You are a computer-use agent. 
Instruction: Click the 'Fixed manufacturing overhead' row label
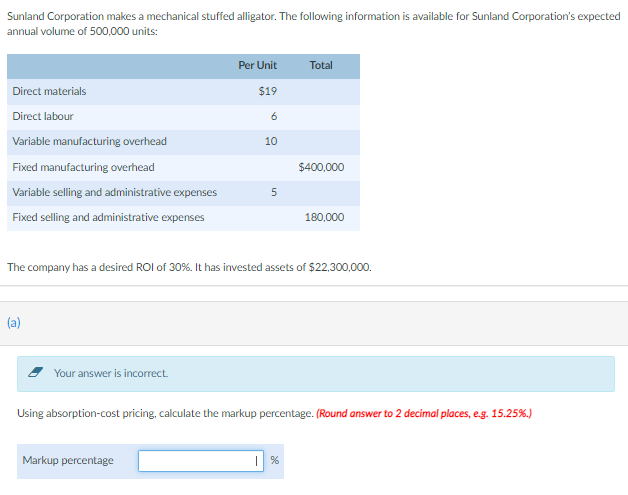tap(83, 167)
